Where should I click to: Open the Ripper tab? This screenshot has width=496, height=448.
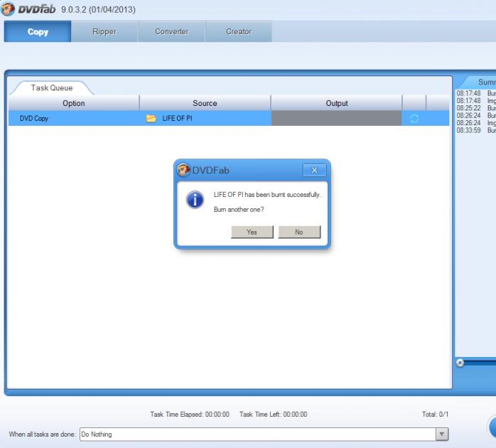pos(104,32)
